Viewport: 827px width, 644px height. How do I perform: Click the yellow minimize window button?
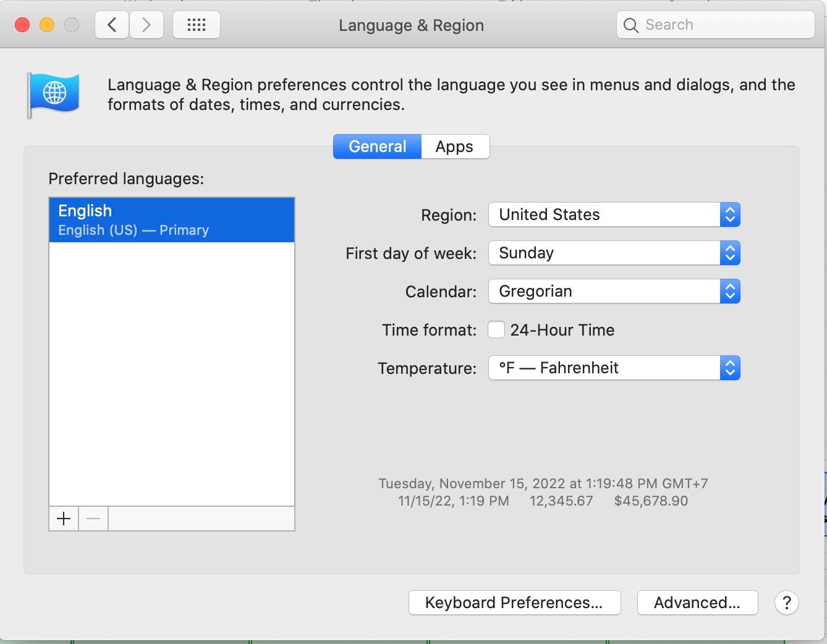pos(47,25)
